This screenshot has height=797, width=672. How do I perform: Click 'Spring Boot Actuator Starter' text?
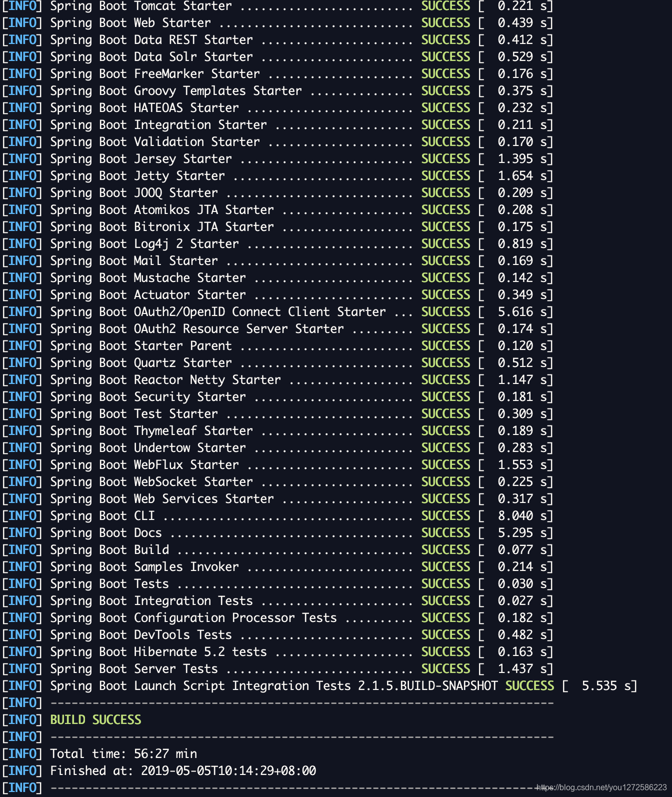pos(148,295)
